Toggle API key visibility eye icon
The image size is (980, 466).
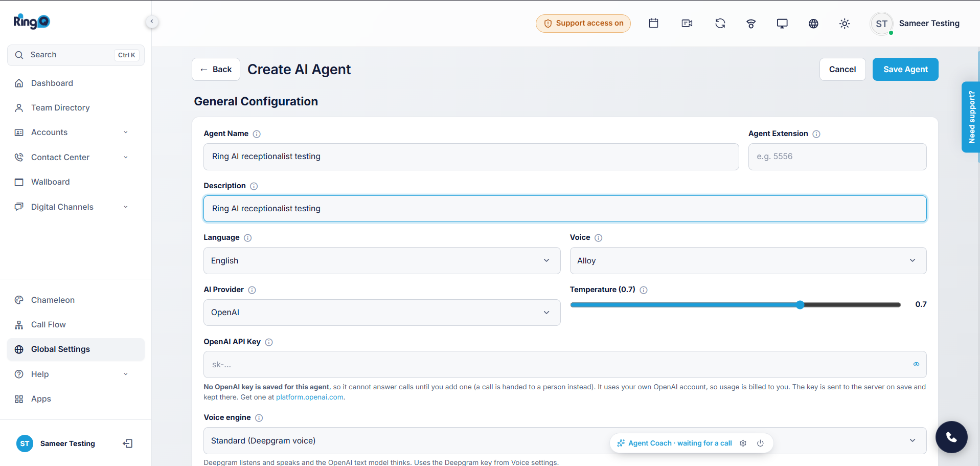pos(916,364)
